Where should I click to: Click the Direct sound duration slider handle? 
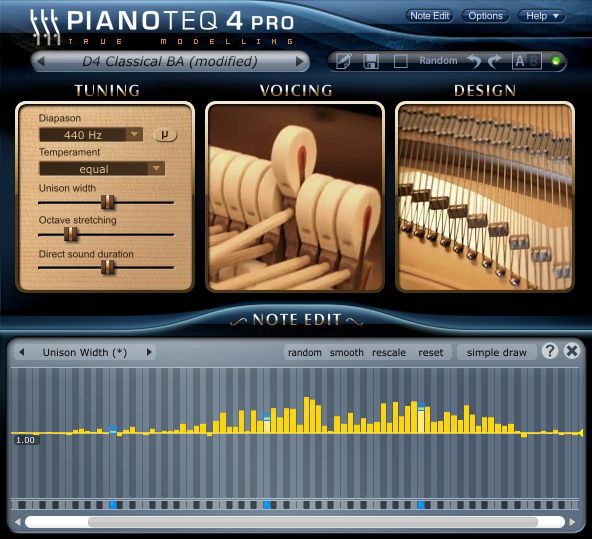pyautogui.click(x=108, y=267)
